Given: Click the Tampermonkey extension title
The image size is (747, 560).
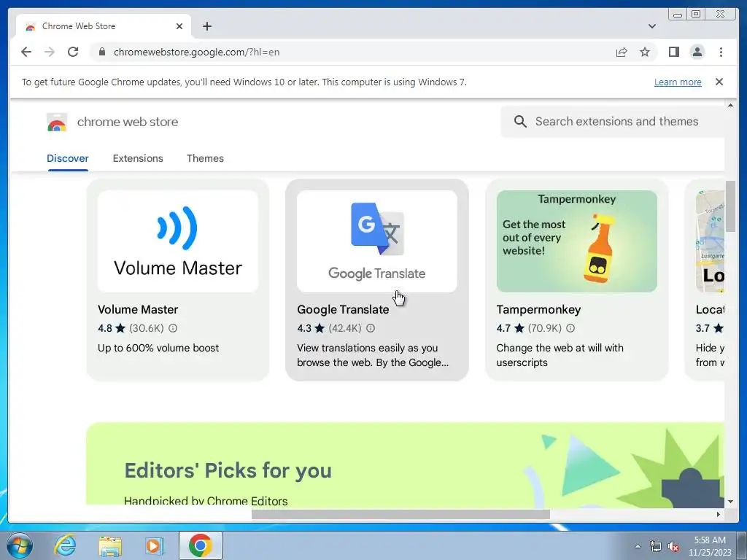Looking at the screenshot, I should (538, 309).
